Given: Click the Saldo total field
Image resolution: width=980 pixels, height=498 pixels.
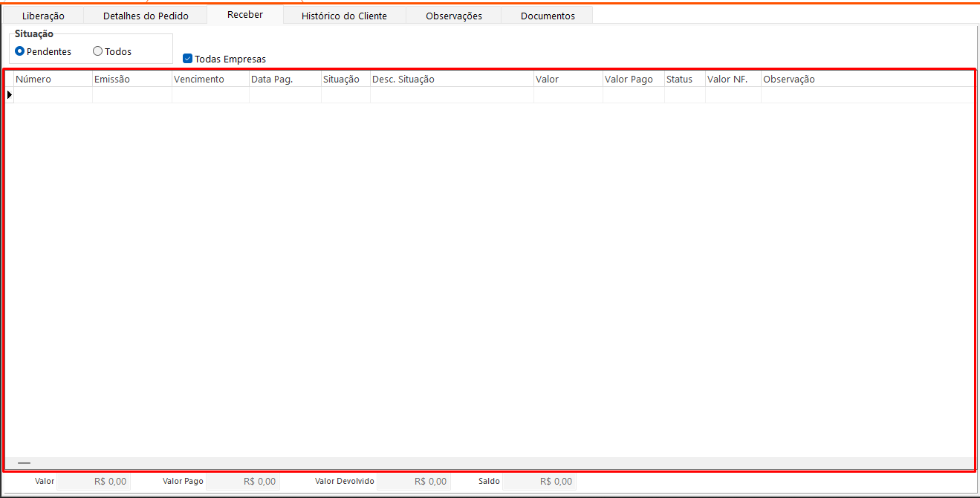Looking at the screenshot, I should click(x=539, y=482).
